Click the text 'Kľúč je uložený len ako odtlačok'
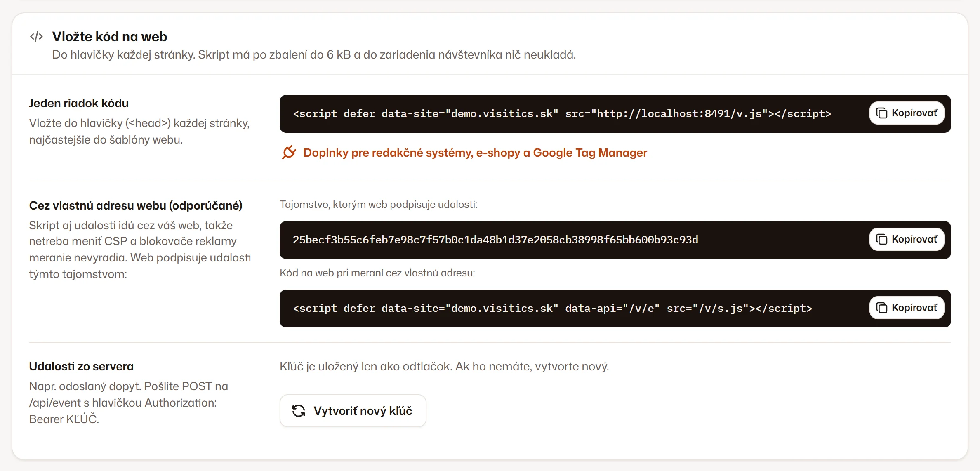 point(365,366)
